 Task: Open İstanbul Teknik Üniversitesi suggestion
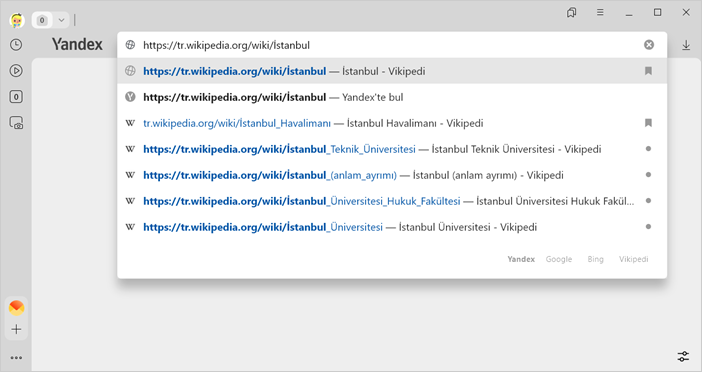click(x=392, y=149)
